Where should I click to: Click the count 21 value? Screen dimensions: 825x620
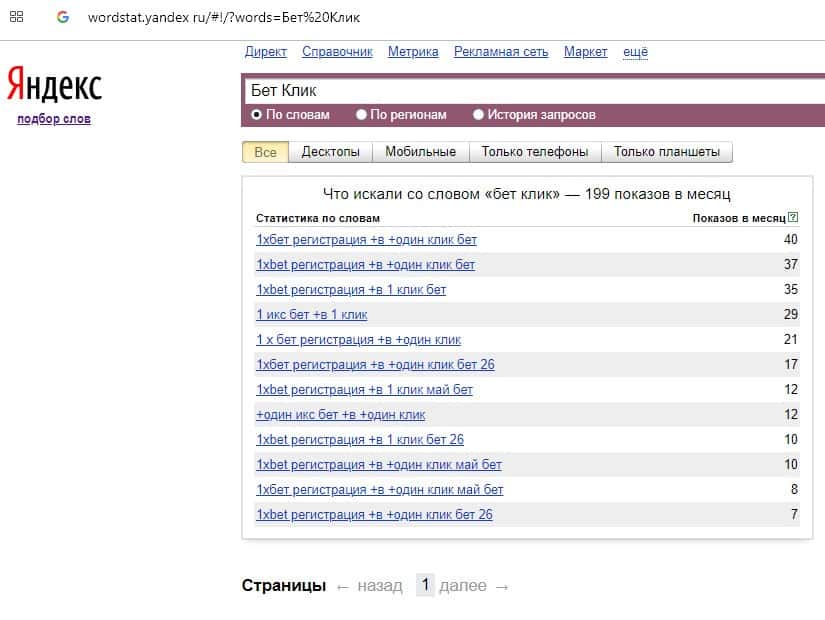790,339
